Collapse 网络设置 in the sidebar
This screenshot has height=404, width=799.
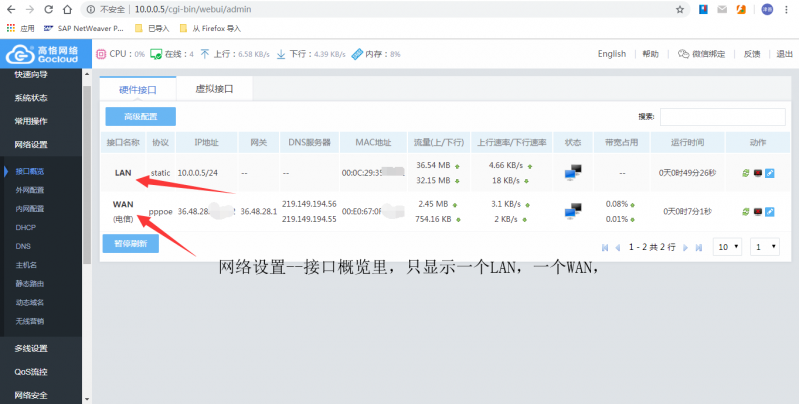[x=31, y=145]
